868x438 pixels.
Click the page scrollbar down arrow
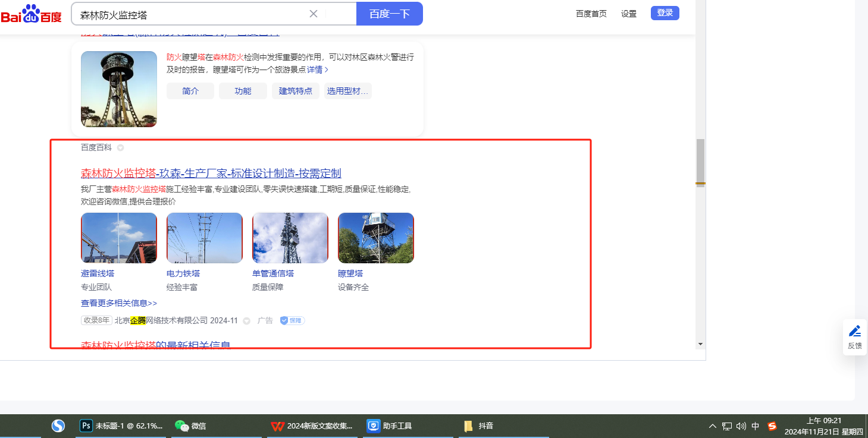tap(700, 344)
